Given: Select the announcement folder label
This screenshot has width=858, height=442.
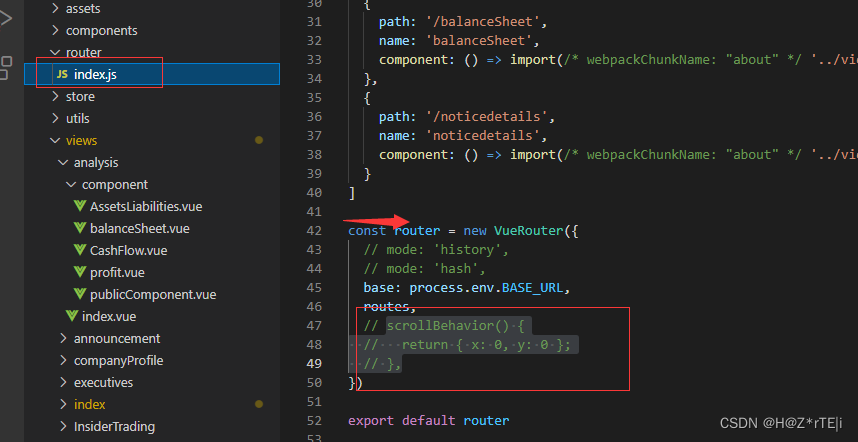Looking at the screenshot, I should click(117, 339).
